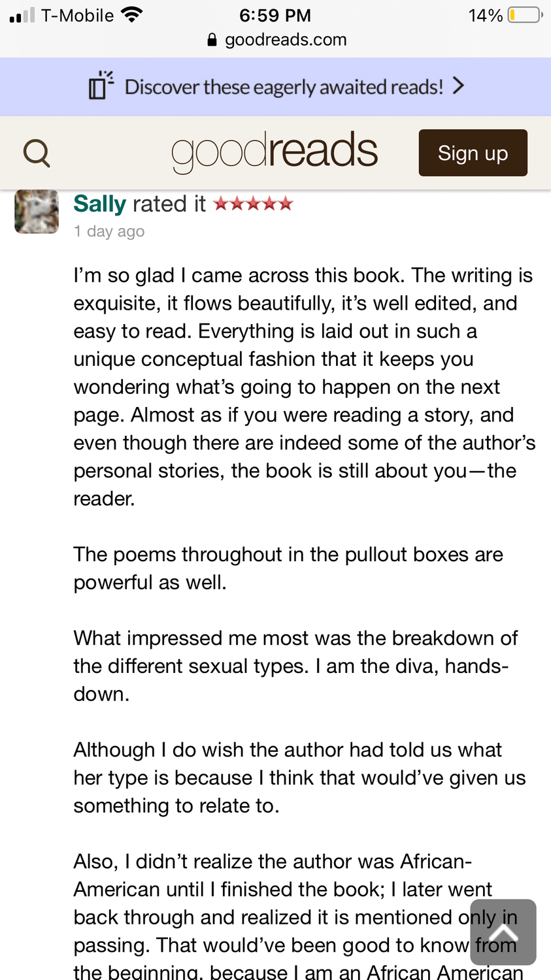
Task: Open Sally's profile picture thumbnail
Action: point(37,212)
